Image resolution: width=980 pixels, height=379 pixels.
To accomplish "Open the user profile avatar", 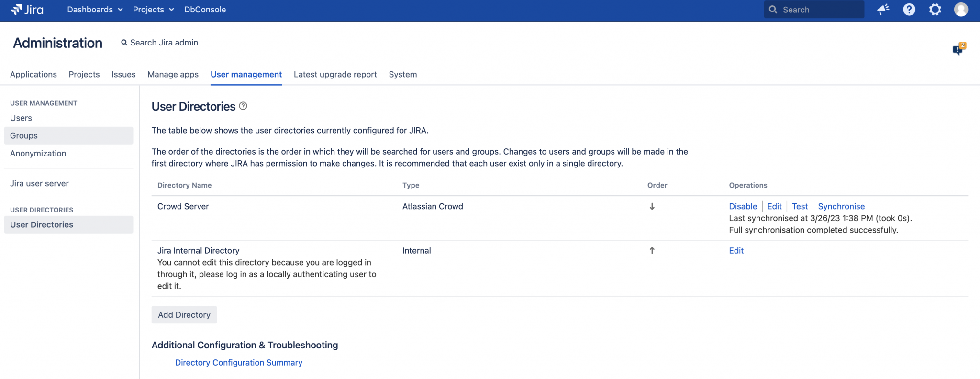I will [x=961, y=10].
